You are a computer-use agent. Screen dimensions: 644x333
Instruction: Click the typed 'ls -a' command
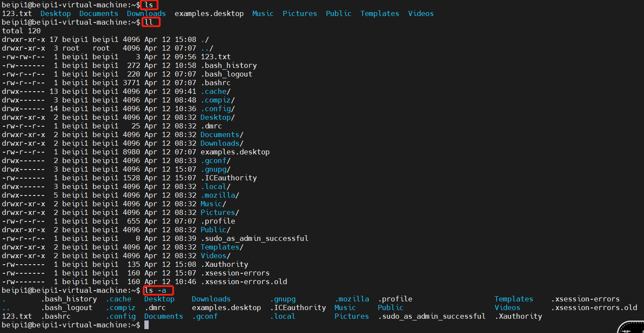(155, 290)
